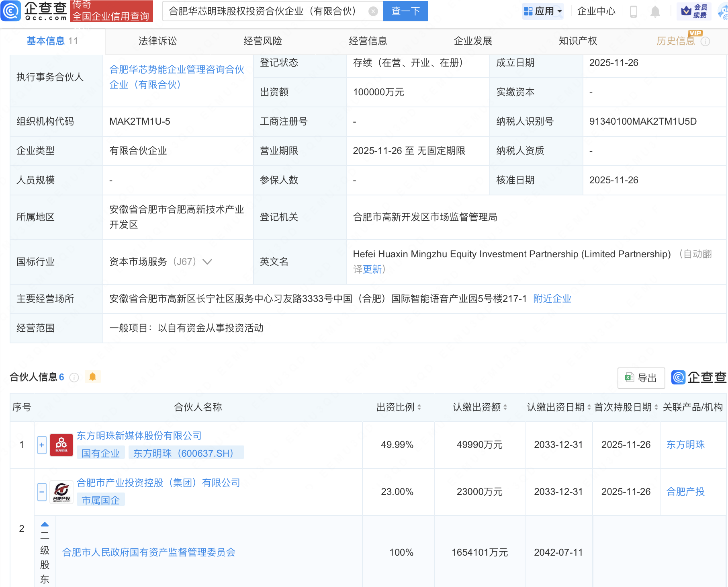This screenshot has width=728, height=587.
Task: Open the 附近企业 link
Action: (552, 298)
